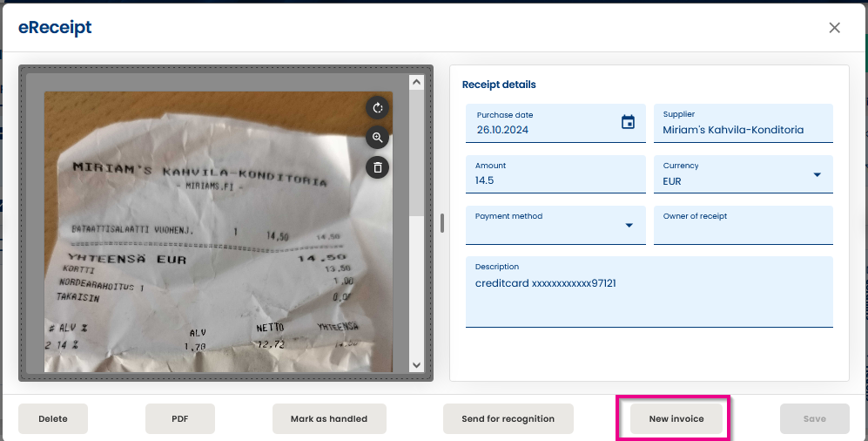Send for recognition
The width and height of the screenshot is (868, 441).
[x=508, y=419]
